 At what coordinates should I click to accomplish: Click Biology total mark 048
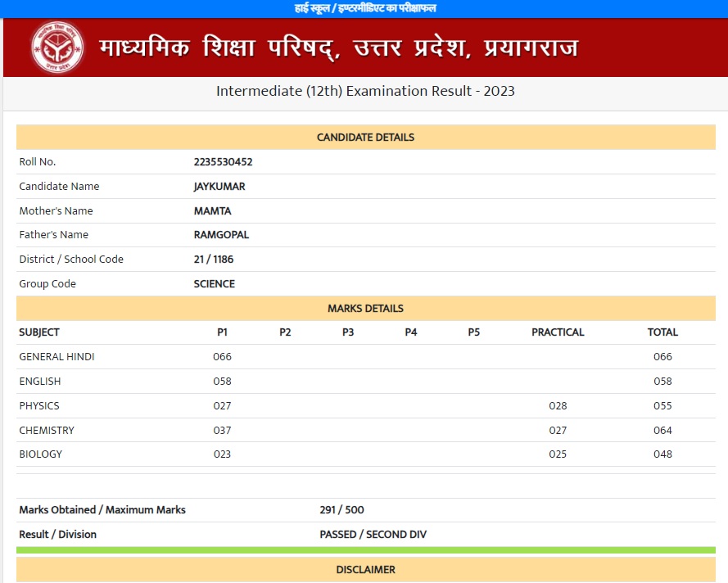[x=662, y=454]
